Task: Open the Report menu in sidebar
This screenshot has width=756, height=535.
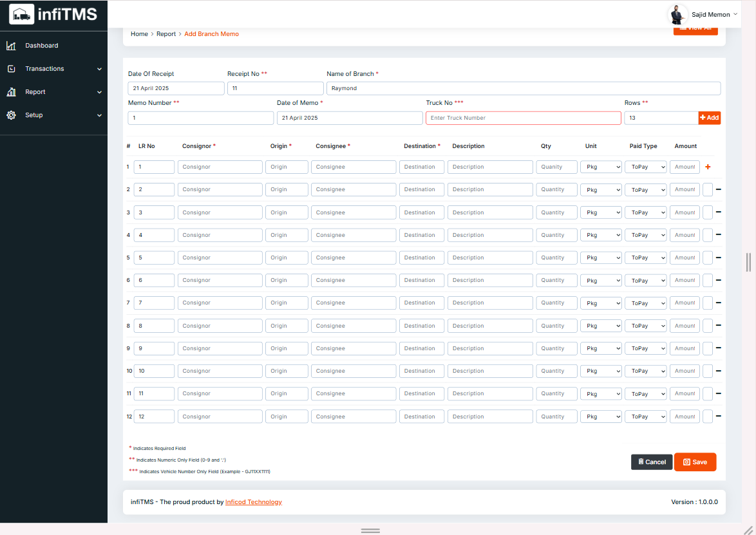Action: (x=35, y=92)
